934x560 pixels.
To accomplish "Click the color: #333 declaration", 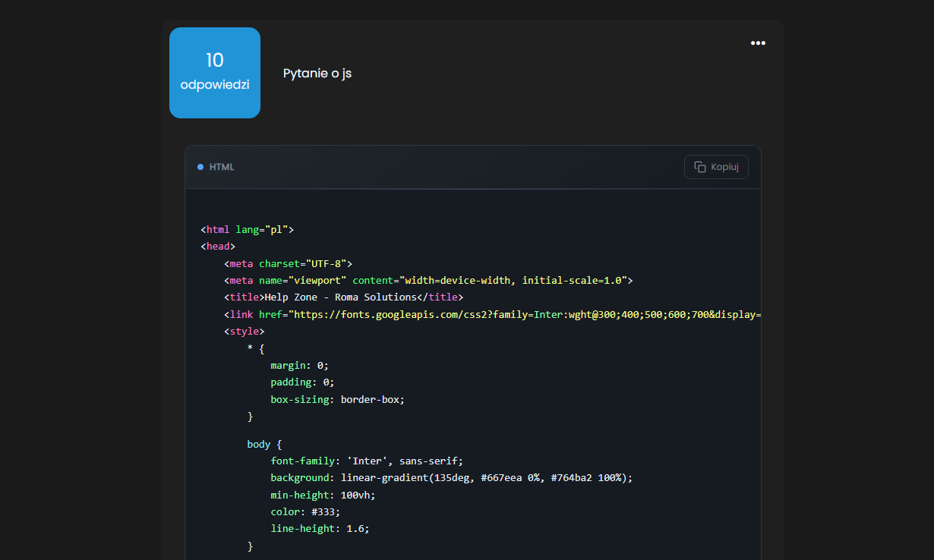I will coord(305,511).
